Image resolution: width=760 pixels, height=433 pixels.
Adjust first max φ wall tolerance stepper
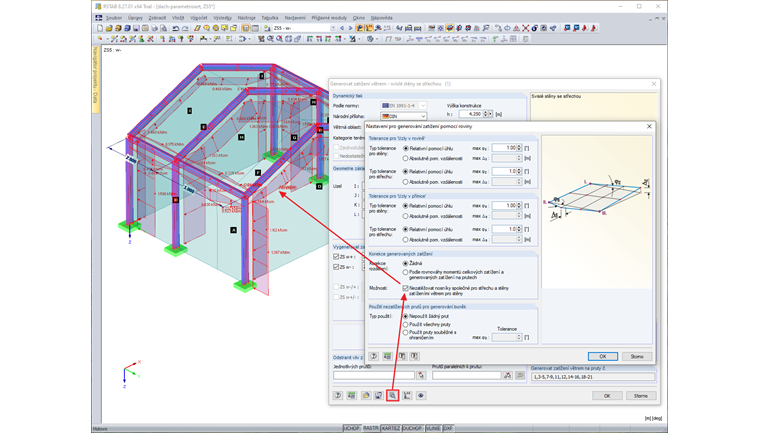[519, 147]
